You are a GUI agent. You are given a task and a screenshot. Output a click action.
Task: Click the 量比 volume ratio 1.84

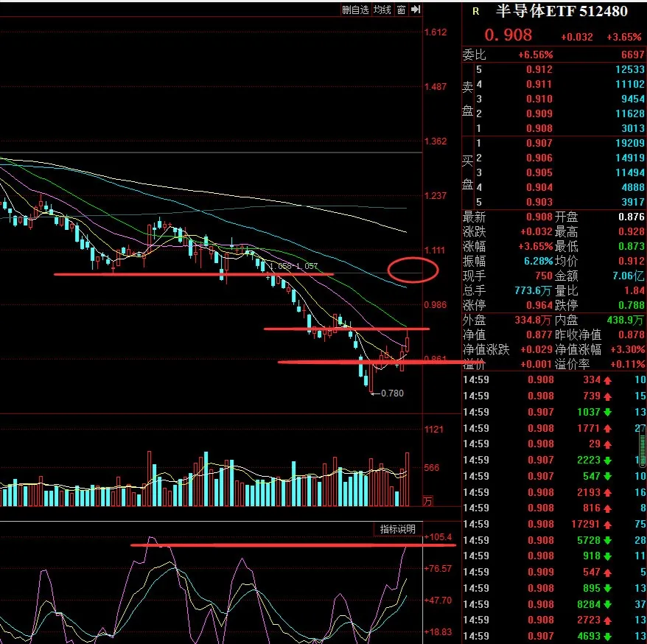click(x=634, y=291)
